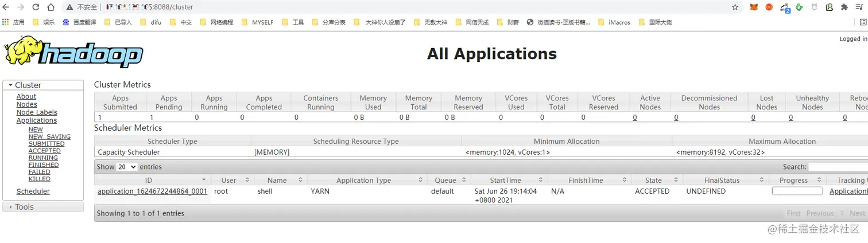Image resolution: width=868 pixels, height=243 pixels.
Task: Bookmark this page with the star icon
Action: (735, 7)
